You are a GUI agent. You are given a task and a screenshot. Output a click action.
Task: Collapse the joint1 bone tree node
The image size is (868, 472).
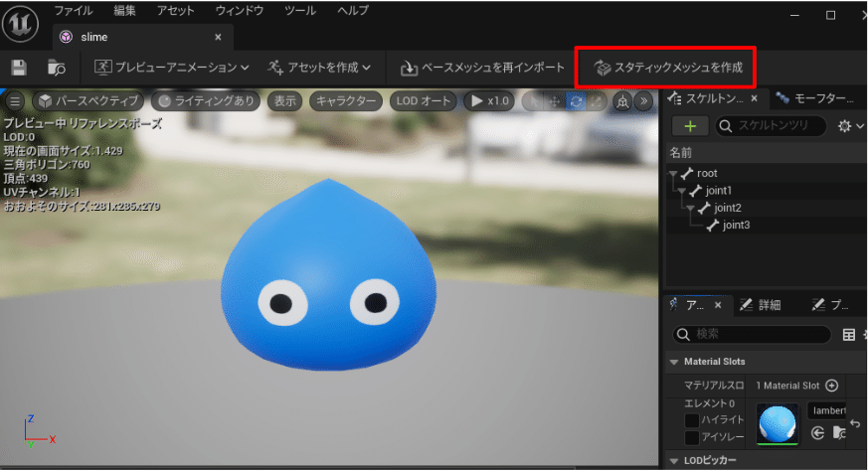pyautogui.click(x=682, y=191)
